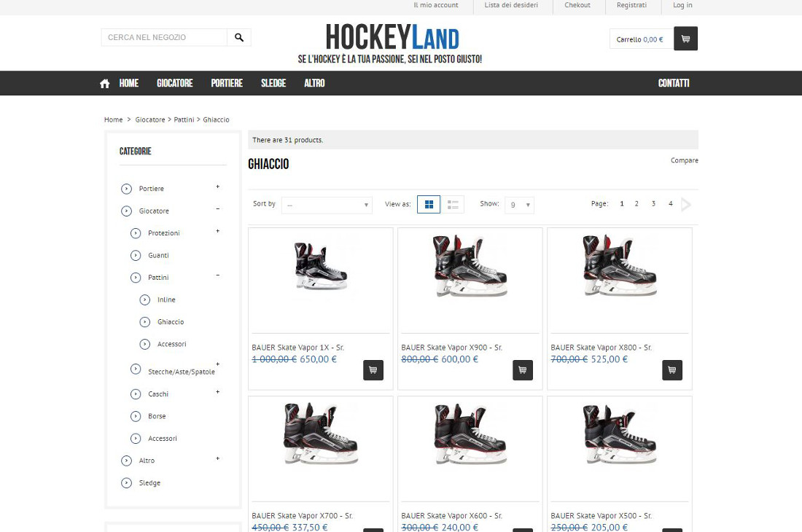Go to next page arrow

point(686,204)
